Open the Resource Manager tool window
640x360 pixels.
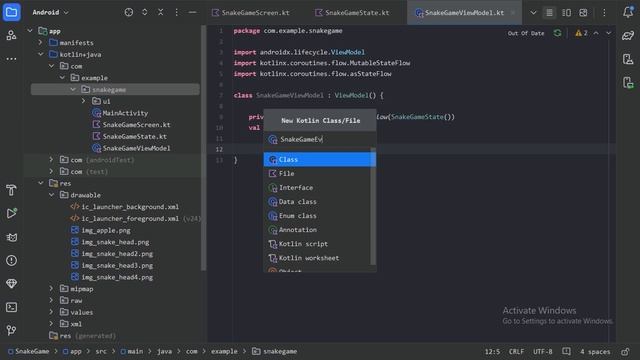[11, 36]
